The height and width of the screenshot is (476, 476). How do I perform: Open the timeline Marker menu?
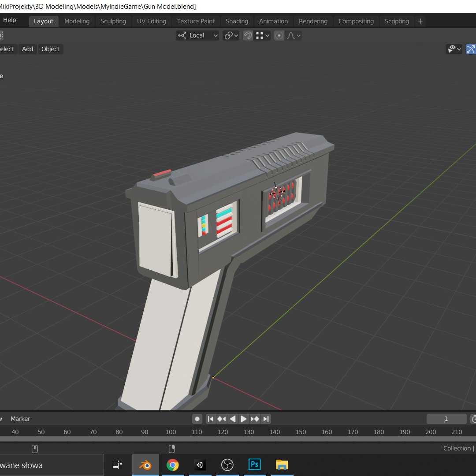click(20, 419)
